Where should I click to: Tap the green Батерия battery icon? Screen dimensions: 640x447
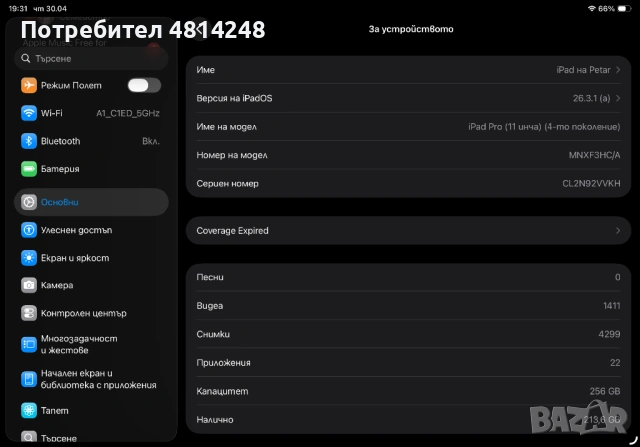[29, 169]
